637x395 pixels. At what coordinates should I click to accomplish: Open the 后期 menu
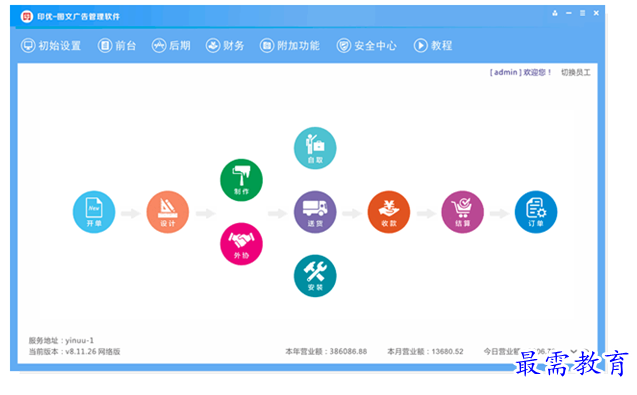(171, 46)
